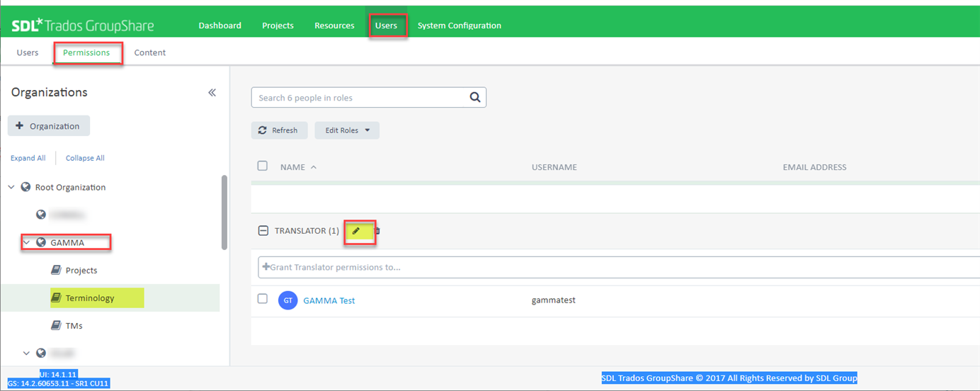Viewport: 980px width, 391px height.
Task: Open the Users top menu
Action: click(387, 25)
